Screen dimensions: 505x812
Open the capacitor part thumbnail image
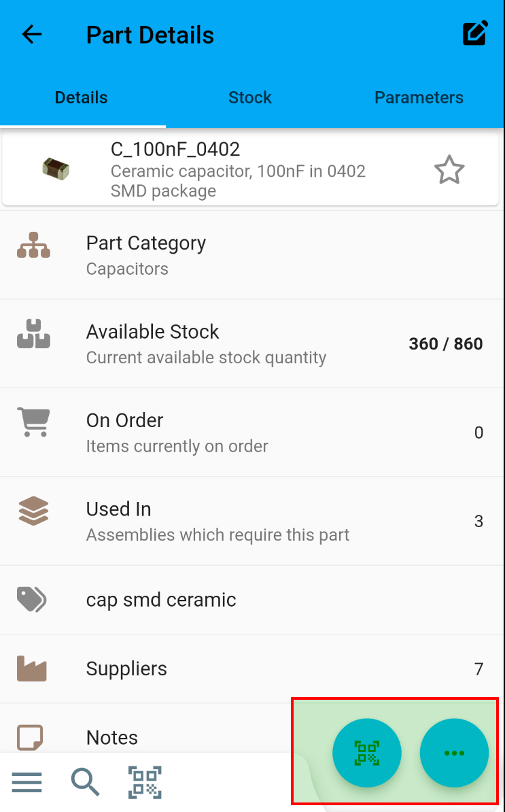pos(56,168)
